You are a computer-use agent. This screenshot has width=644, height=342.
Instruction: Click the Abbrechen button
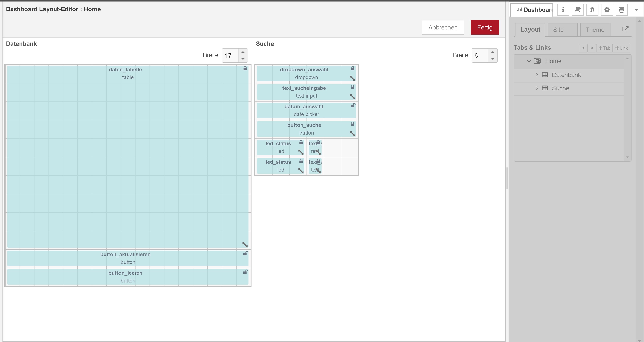[443, 27]
